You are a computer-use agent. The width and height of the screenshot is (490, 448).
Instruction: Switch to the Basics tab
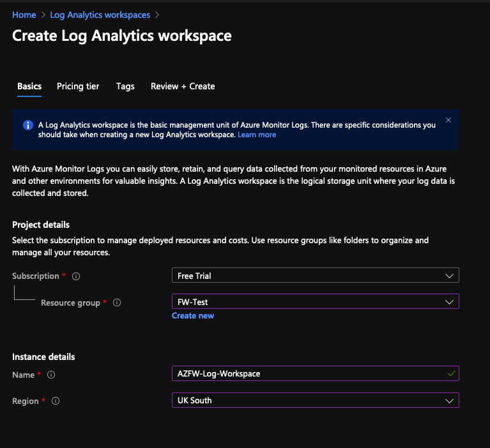click(29, 87)
